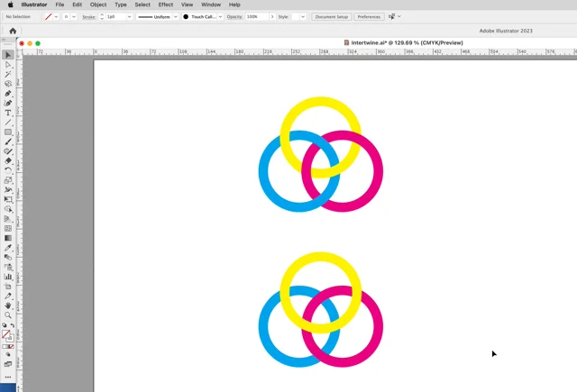Open the Apple menu

point(10,5)
